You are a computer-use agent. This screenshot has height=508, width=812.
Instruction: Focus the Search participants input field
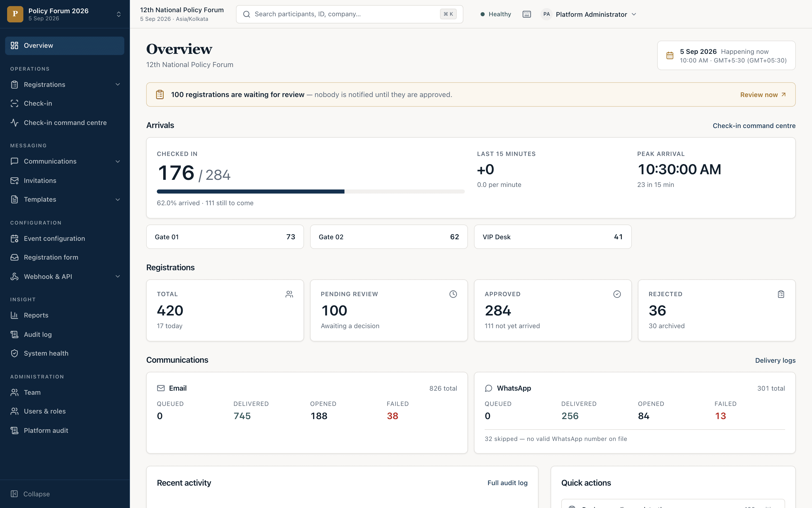[x=349, y=14]
